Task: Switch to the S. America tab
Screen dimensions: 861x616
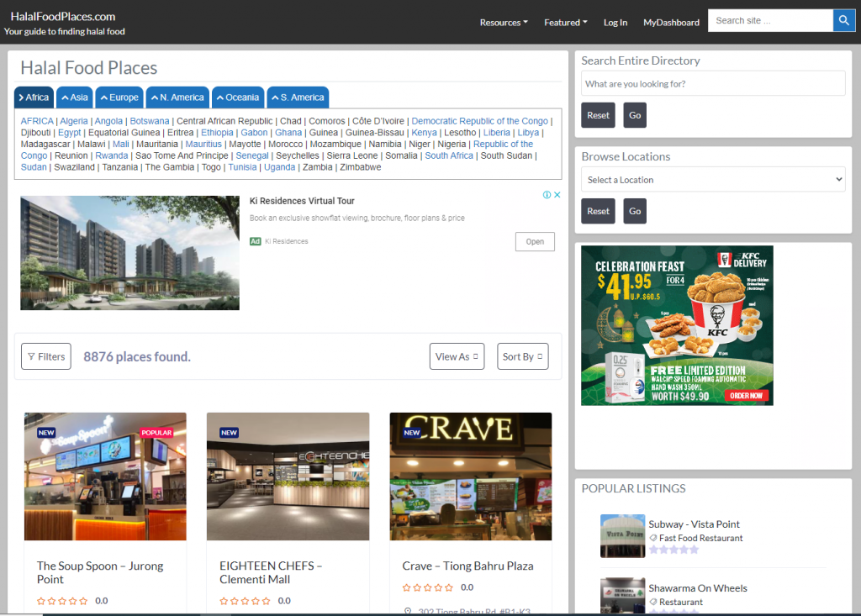Action: (x=298, y=97)
